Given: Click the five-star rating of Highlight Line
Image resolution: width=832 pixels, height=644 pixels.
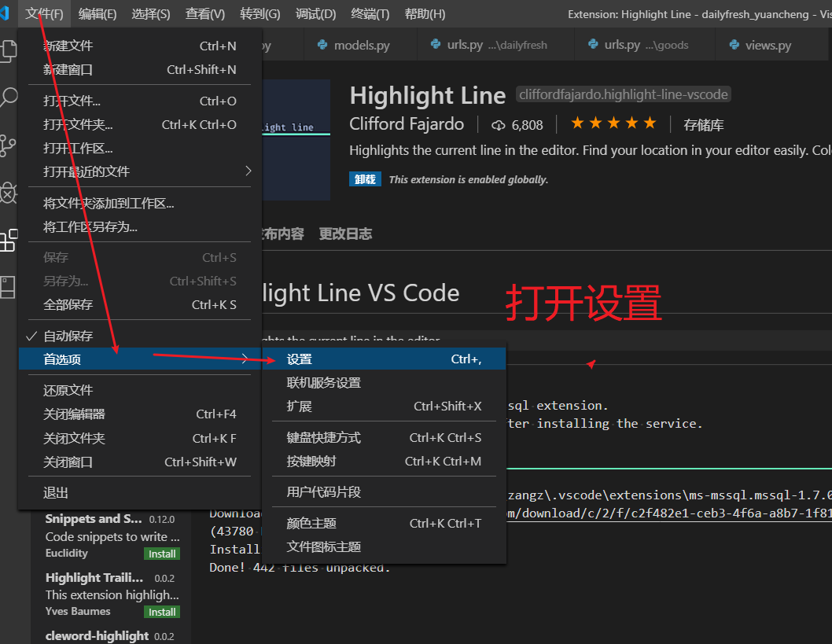Looking at the screenshot, I should [613, 123].
